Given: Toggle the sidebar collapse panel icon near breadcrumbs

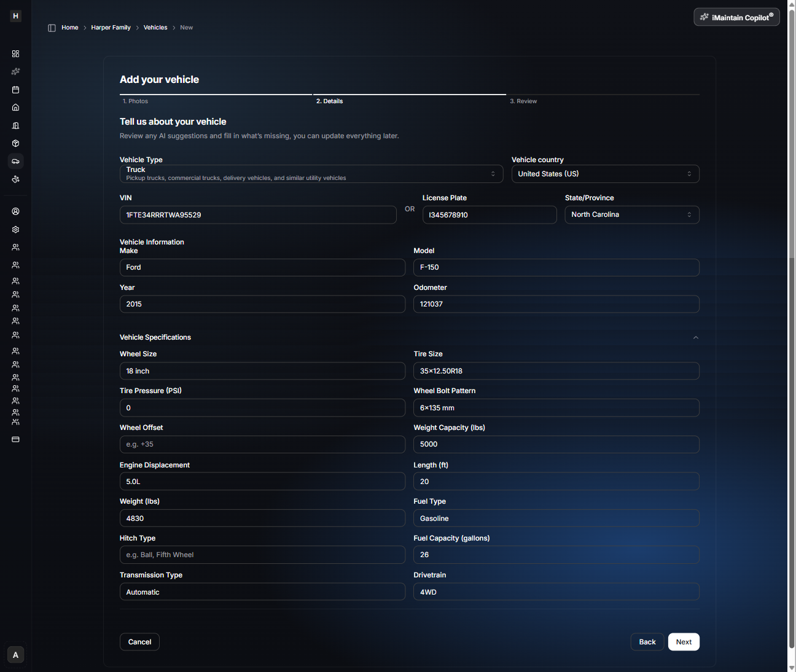Looking at the screenshot, I should [x=52, y=28].
